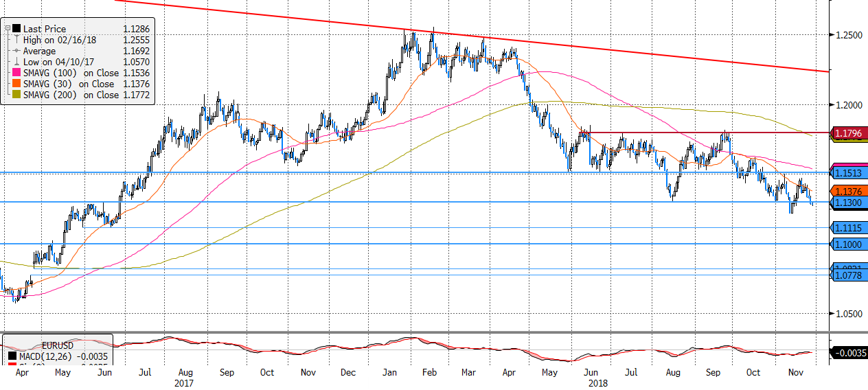This screenshot has height=390, width=868.
Task: Select the Low marker icon in legend
Action: click(x=16, y=62)
